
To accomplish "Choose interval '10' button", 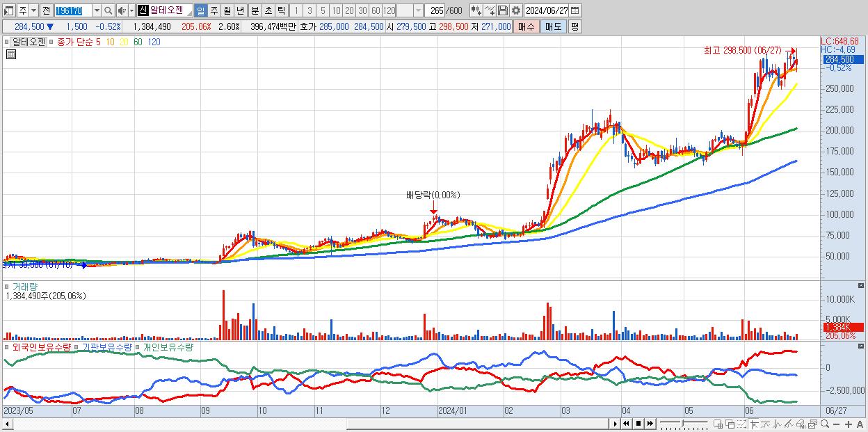I will [336, 10].
